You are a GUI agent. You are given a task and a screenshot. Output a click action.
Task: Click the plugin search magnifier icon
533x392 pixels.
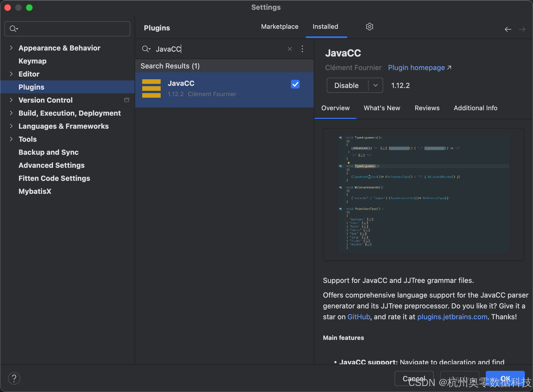pos(146,49)
